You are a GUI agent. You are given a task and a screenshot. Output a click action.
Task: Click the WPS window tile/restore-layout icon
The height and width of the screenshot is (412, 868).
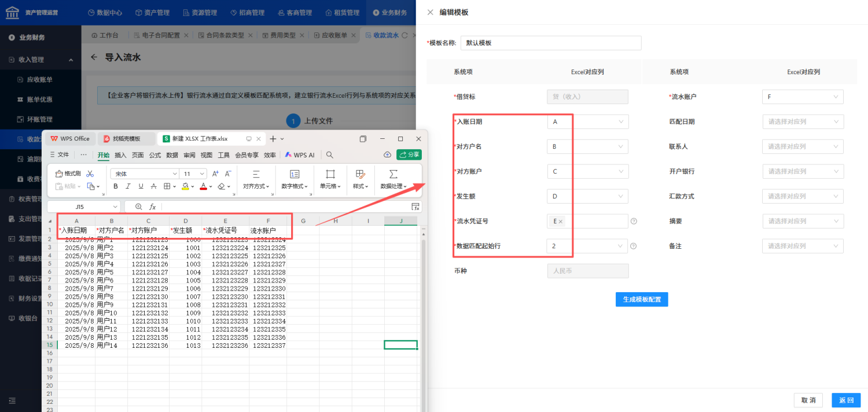[363, 139]
